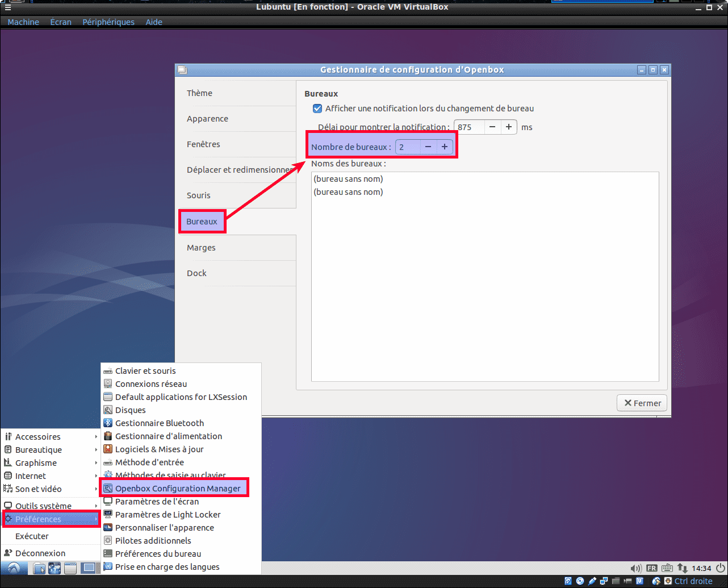Increase the notification delay with plus
The image size is (728, 588).
pyautogui.click(x=509, y=127)
